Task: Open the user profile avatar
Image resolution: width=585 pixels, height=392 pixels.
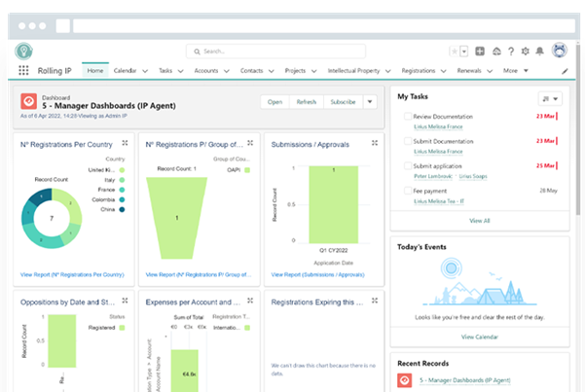Action: tap(560, 51)
